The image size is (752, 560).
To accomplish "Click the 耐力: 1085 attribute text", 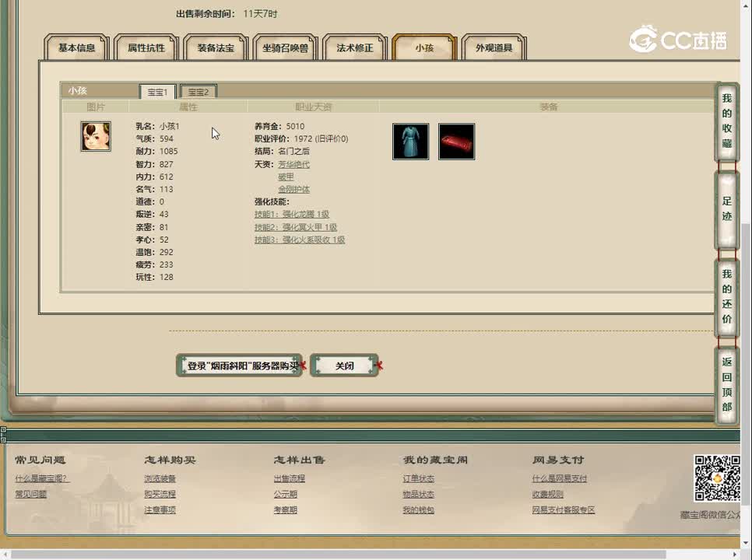I will (x=156, y=151).
